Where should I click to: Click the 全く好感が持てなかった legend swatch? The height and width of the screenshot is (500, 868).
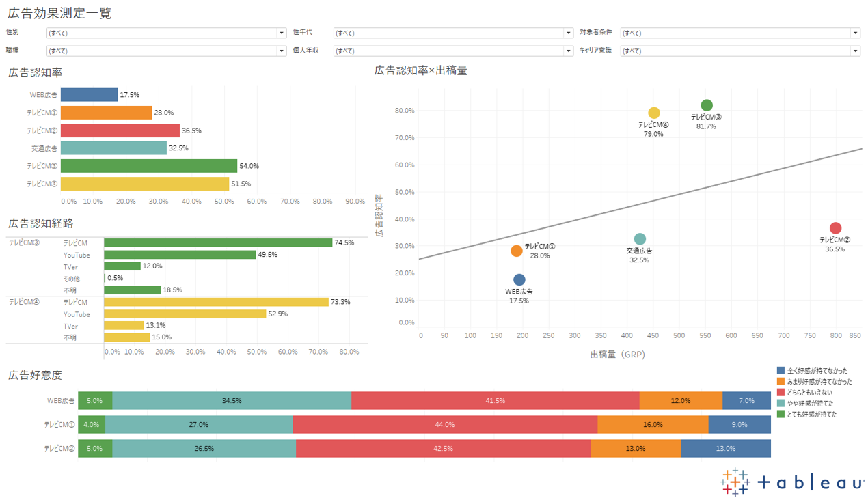(781, 370)
